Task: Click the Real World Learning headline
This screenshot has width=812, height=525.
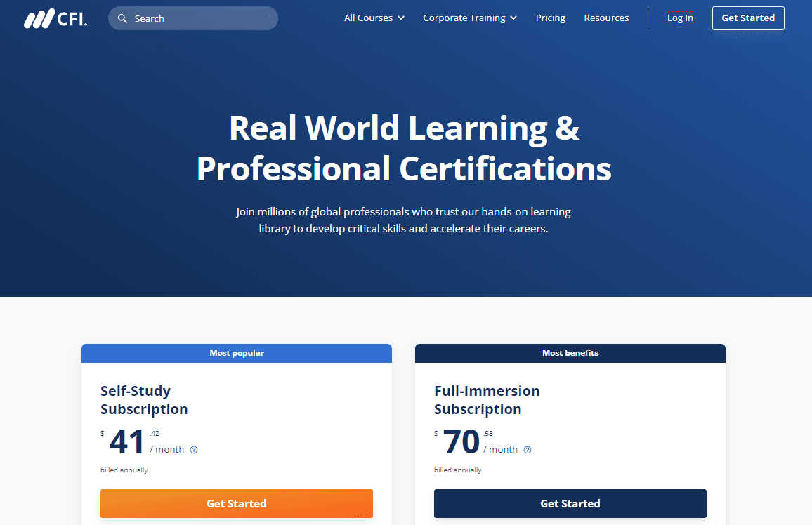Action: coord(404,148)
